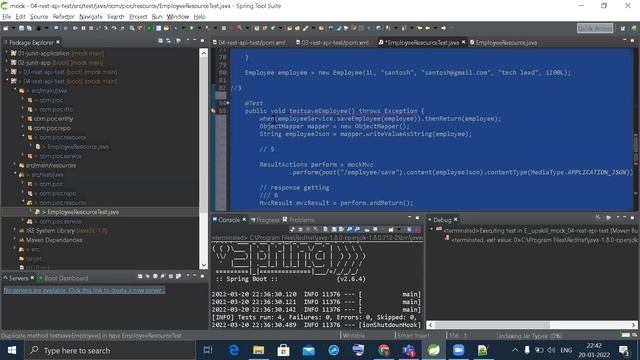The image size is (640, 360).
Task: Show hidden system tray icons chevron
Action: point(515,350)
